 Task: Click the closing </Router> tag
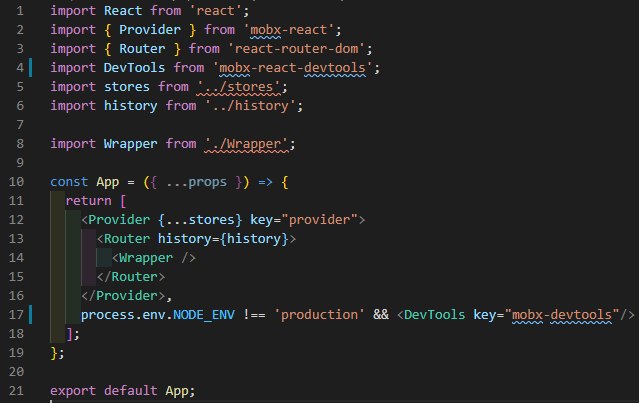click(130, 277)
